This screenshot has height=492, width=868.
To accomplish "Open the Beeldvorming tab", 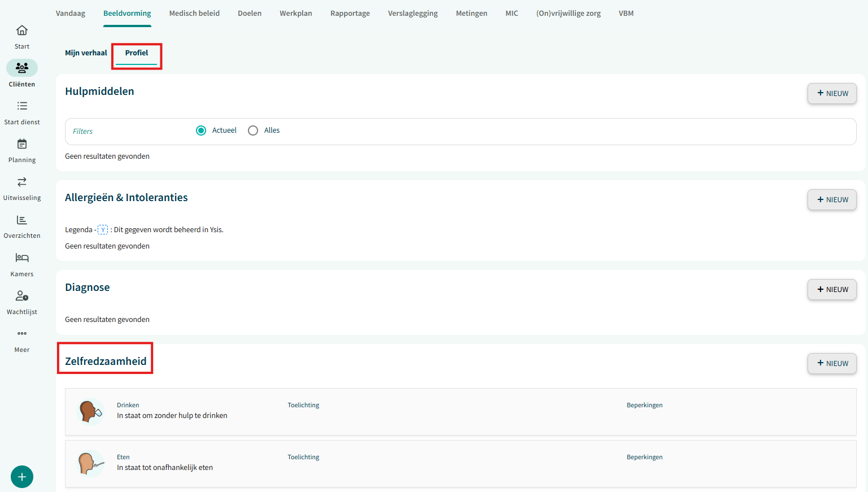I will coord(127,13).
